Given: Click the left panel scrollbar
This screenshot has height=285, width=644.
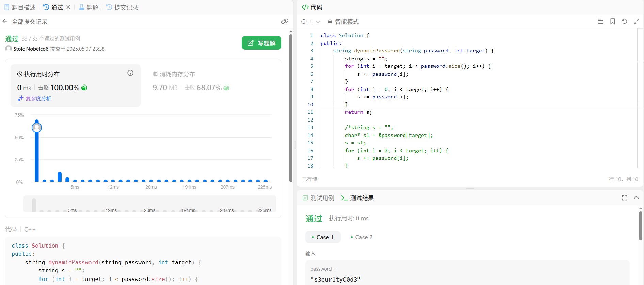Looking at the screenshot, I should point(291,108).
